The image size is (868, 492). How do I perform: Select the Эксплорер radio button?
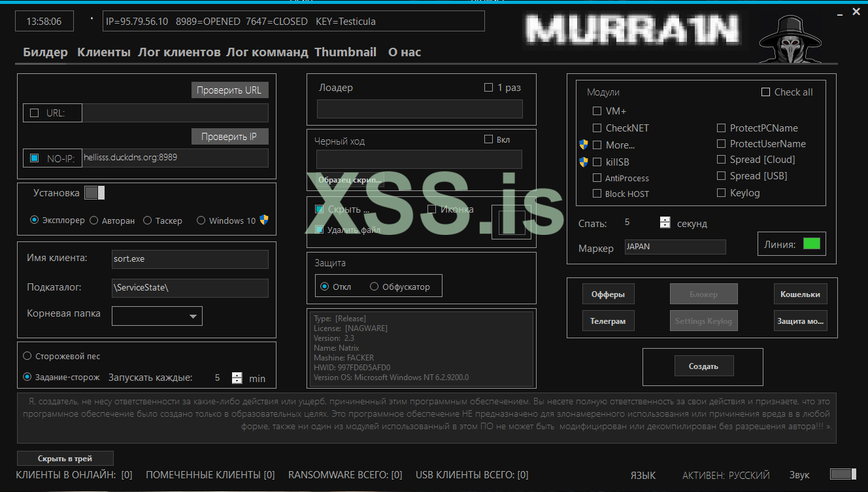35,220
